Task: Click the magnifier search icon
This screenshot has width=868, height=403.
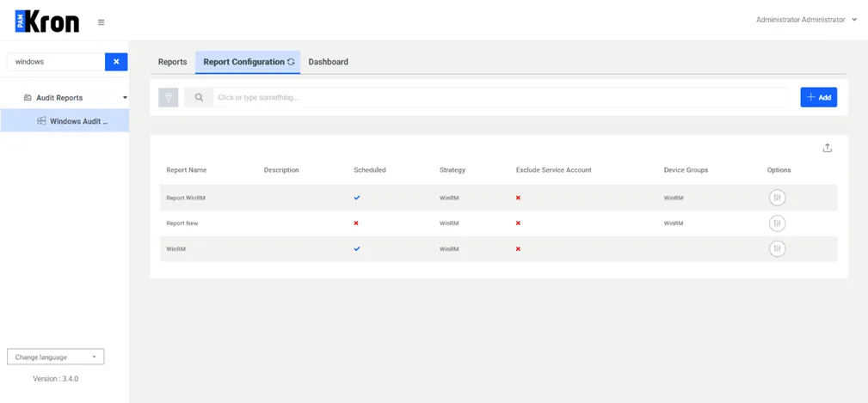Action: 200,97
